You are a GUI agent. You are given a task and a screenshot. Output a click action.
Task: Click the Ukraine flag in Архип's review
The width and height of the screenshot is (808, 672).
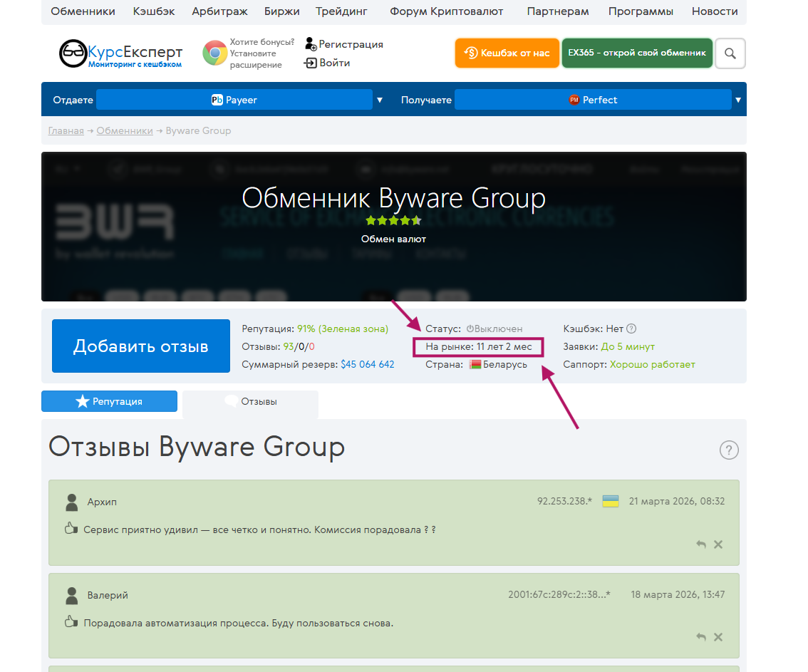tap(611, 501)
